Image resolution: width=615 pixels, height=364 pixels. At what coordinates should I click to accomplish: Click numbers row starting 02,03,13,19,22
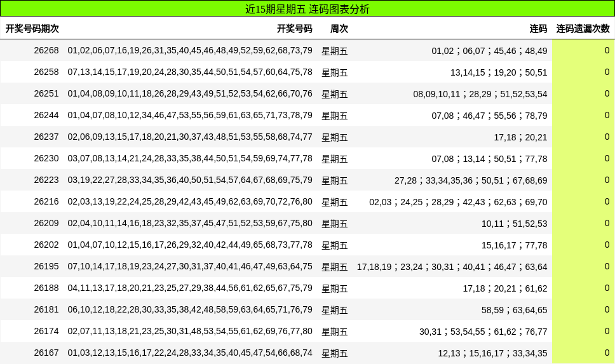click(x=190, y=201)
